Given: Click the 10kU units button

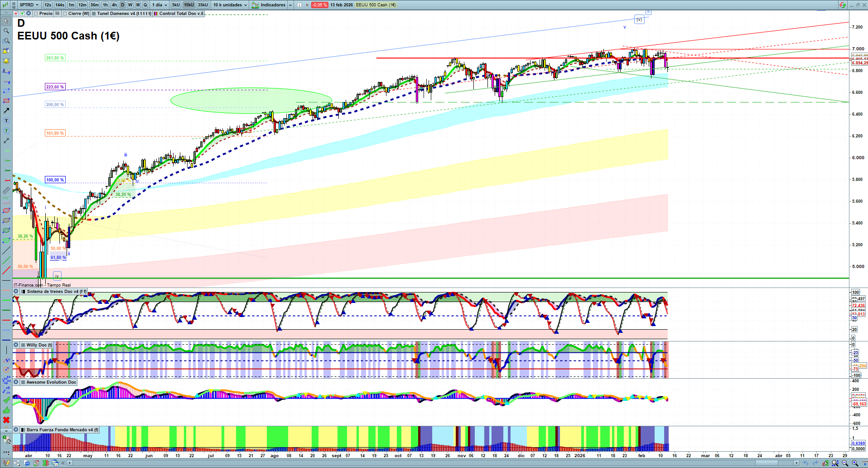Looking at the screenshot, I should 189,5.
